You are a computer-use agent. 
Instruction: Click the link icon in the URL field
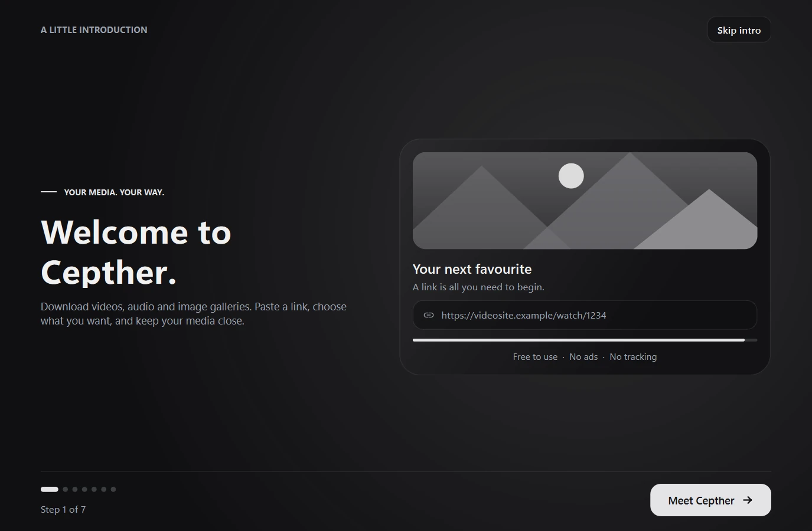[429, 315]
